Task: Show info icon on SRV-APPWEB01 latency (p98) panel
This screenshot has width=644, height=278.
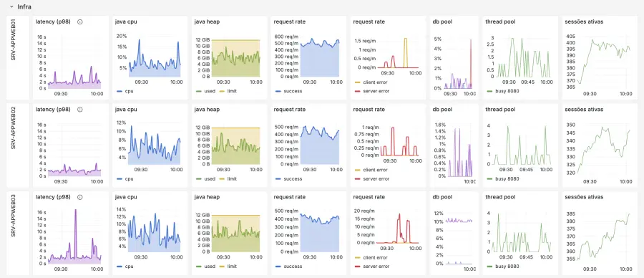Action: [x=79, y=21]
